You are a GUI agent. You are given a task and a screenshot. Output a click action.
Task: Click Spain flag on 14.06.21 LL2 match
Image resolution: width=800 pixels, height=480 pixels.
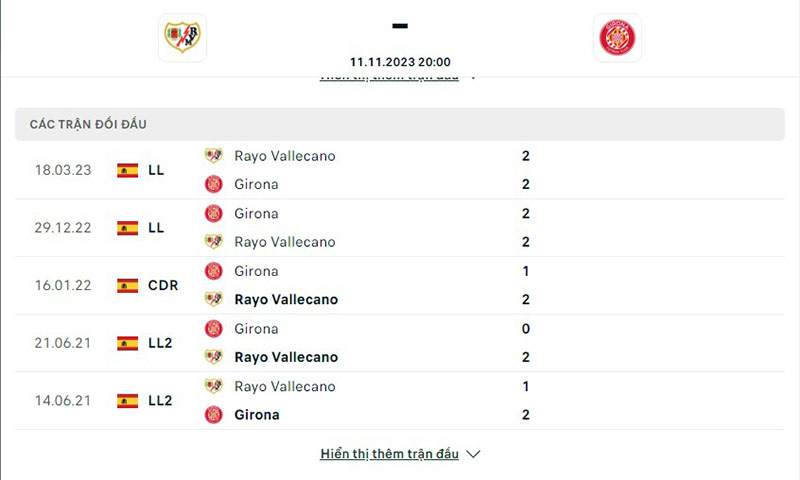click(x=127, y=401)
